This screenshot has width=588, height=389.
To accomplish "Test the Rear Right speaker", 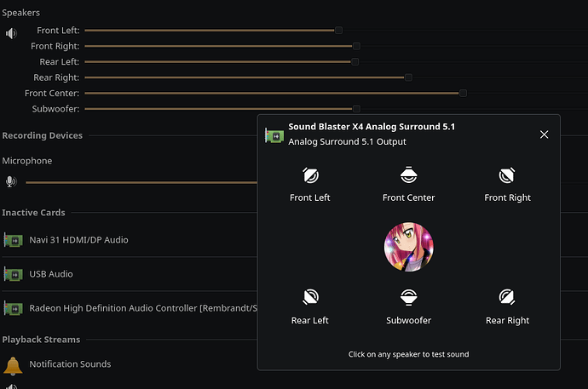I will pos(507,298).
